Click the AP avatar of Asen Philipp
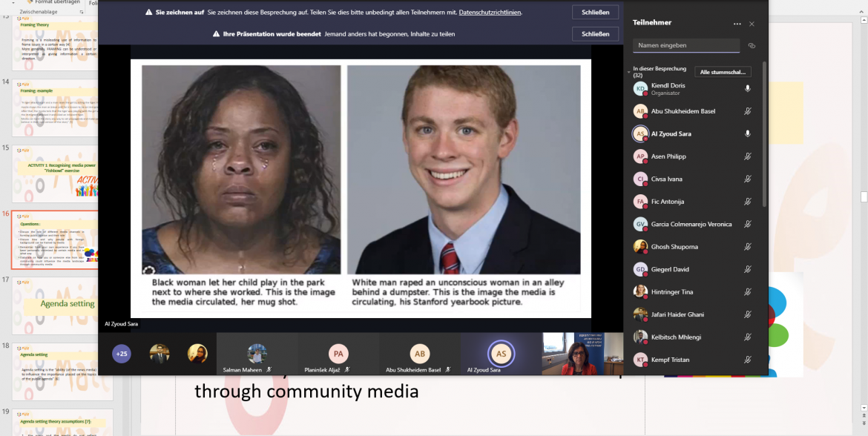This screenshot has height=436, width=868. pos(640,156)
